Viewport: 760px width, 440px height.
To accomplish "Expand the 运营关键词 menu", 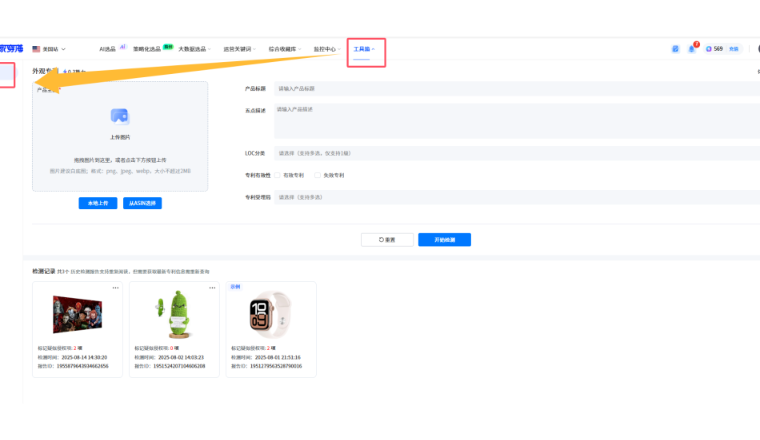I will (239, 49).
